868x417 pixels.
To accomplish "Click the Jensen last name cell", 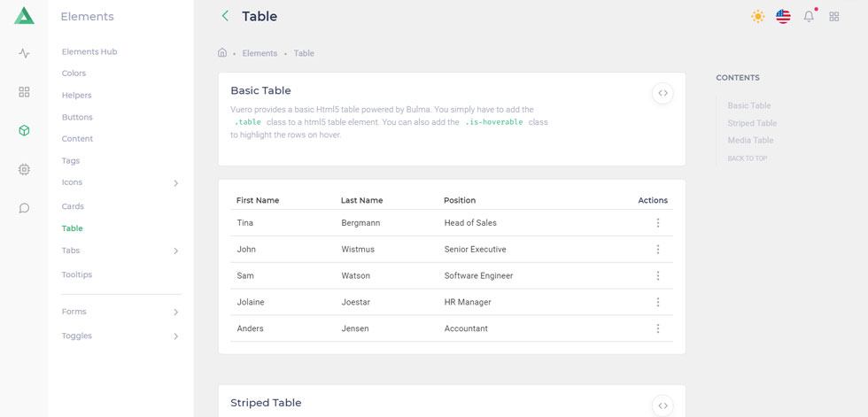I will coord(355,328).
